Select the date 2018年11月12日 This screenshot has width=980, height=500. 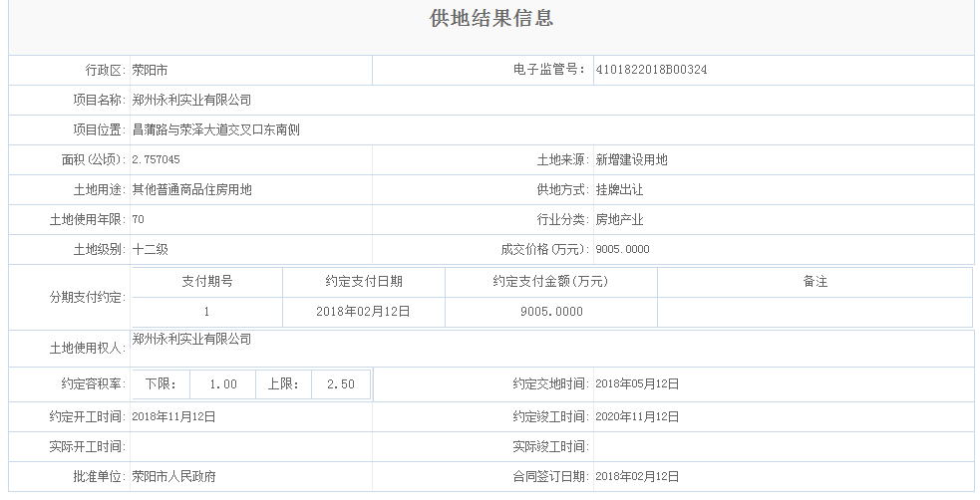click(173, 416)
